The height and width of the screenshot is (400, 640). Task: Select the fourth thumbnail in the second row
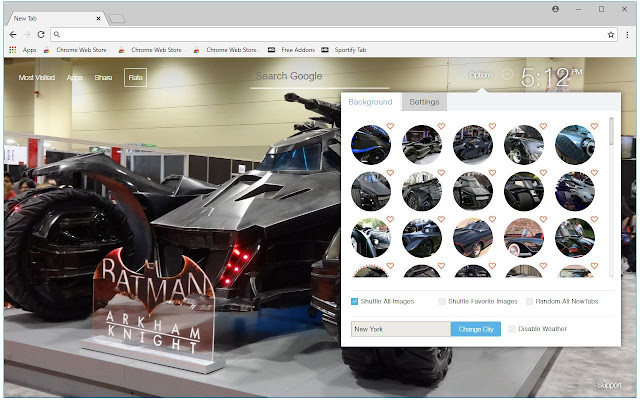pos(524,191)
